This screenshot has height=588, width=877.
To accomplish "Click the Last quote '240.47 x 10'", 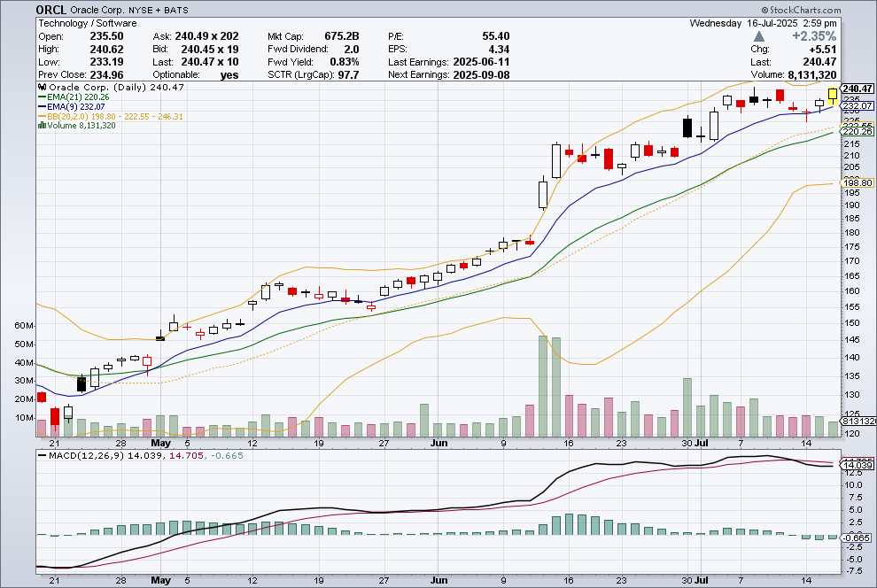I will click(210, 62).
